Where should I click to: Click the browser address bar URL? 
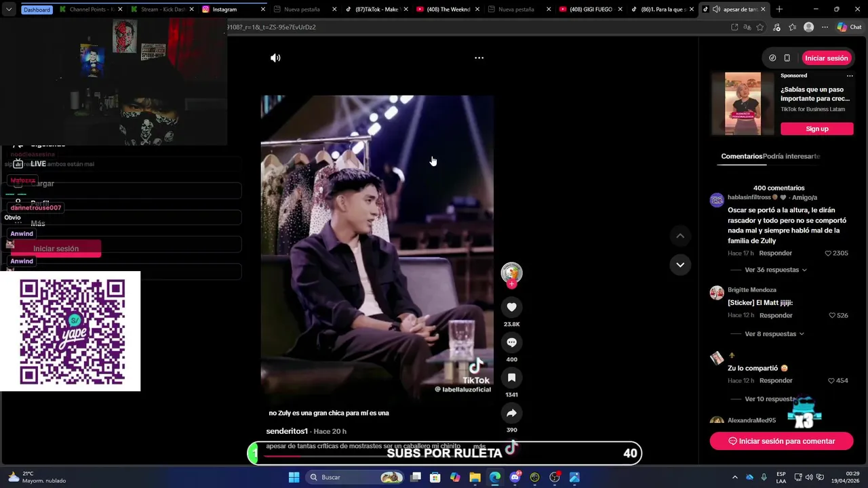271,27
